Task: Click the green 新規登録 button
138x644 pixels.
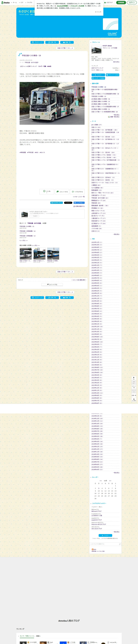Action: tap(121, 2)
